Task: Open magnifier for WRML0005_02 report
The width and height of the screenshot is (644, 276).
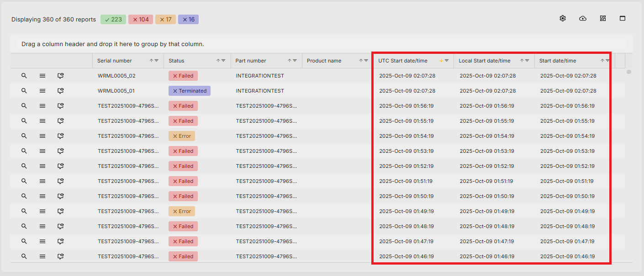Action: pyautogui.click(x=24, y=76)
